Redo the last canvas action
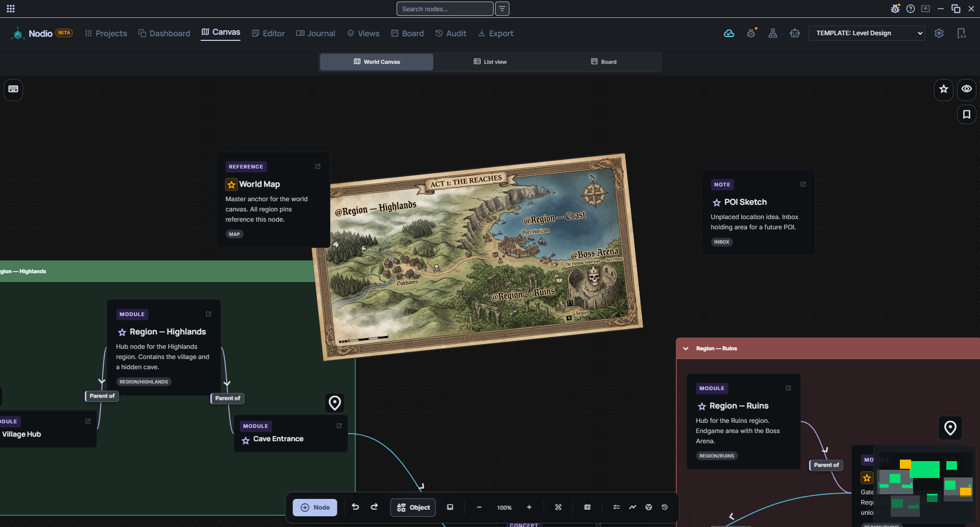 pyautogui.click(x=374, y=507)
